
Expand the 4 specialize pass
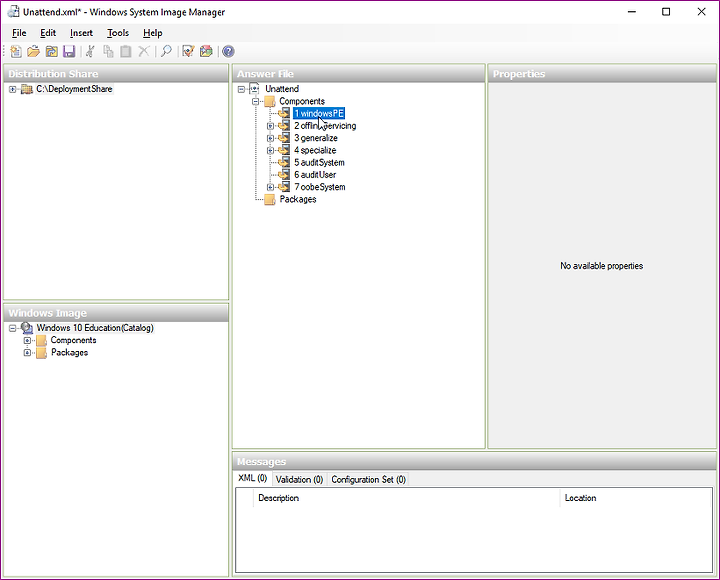(270, 151)
